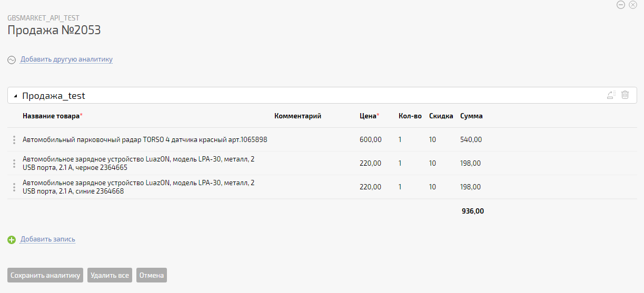Click the Удалить все button
The image size is (644, 293).
pos(110,275)
